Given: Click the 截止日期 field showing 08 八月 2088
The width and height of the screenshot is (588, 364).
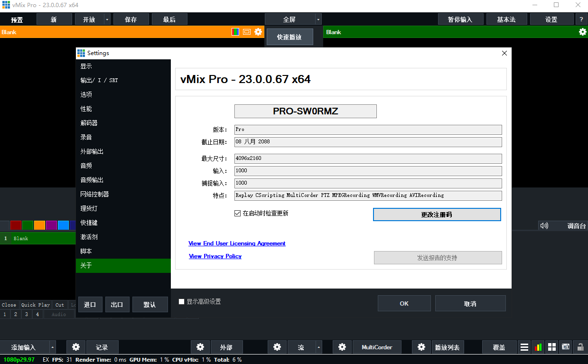Looking at the screenshot, I should [x=368, y=142].
